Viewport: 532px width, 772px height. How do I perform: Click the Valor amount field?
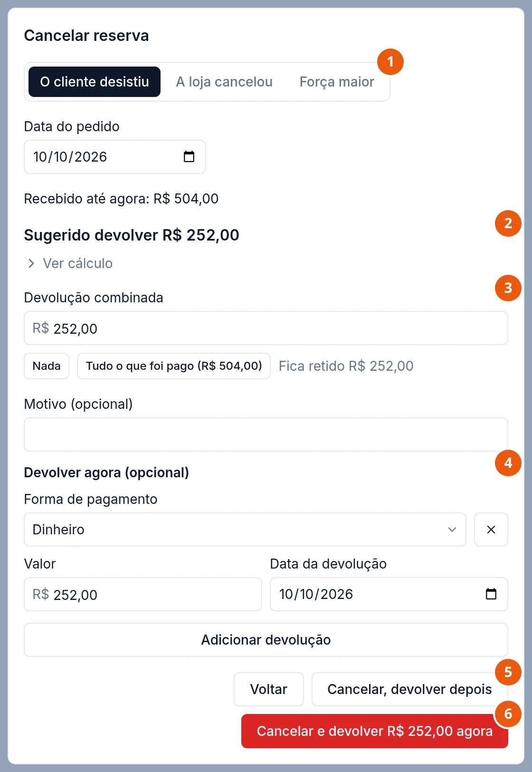143,594
